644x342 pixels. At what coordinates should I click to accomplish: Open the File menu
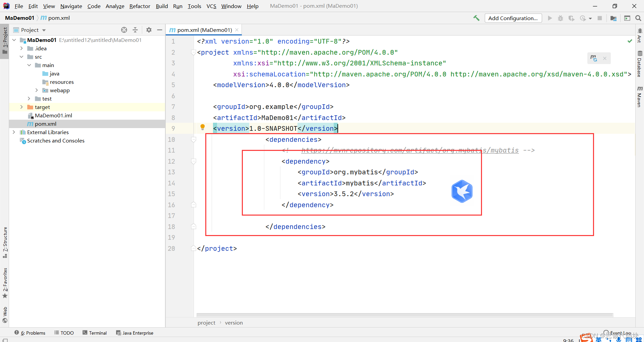coord(19,6)
